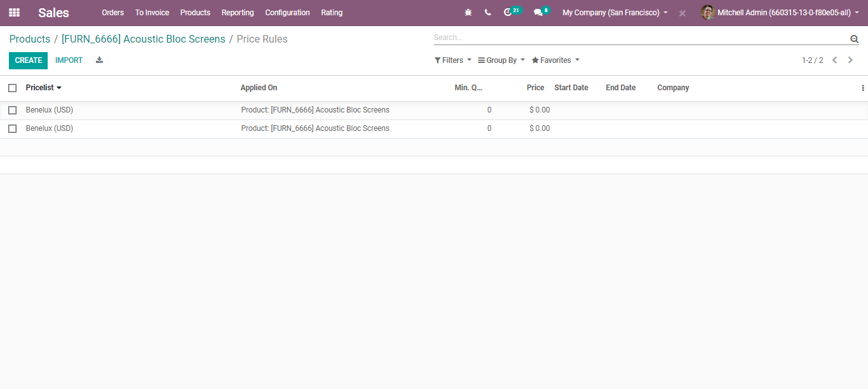Open the Favorites dropdown
The height and width of the screenshot is (389, 868).
pos(555,60)
